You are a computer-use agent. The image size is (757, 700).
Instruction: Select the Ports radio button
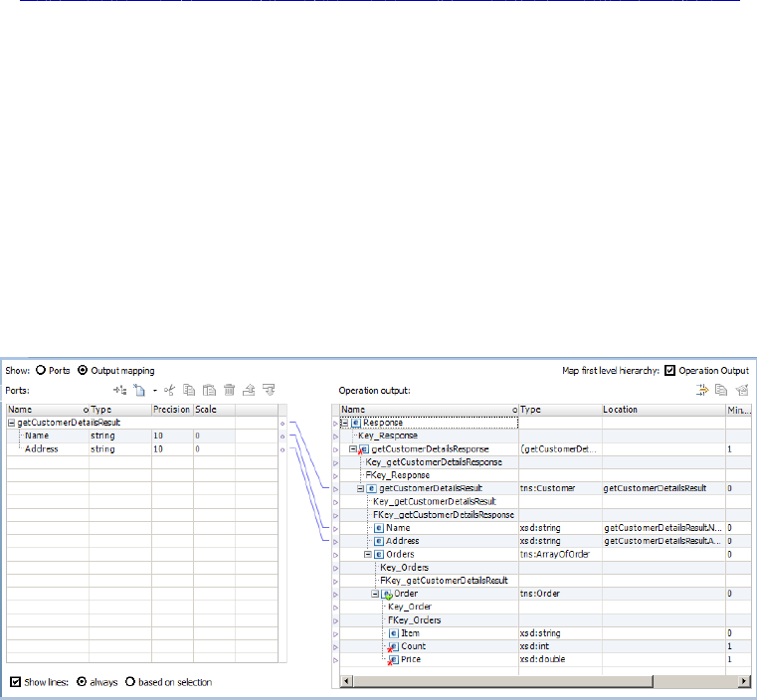point(41,370)
